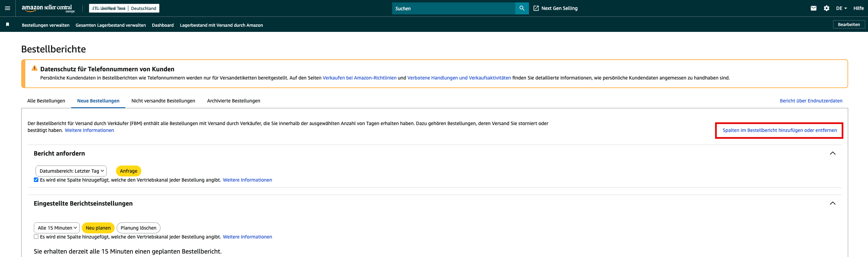This screenshot has height=257, width=868.
Task: Click the search magnifier icon
Action: pos(522,8)
